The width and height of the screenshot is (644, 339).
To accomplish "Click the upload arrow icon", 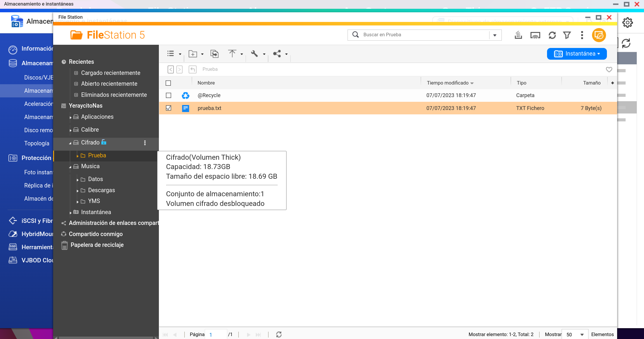I will click(x=232, y=54).
